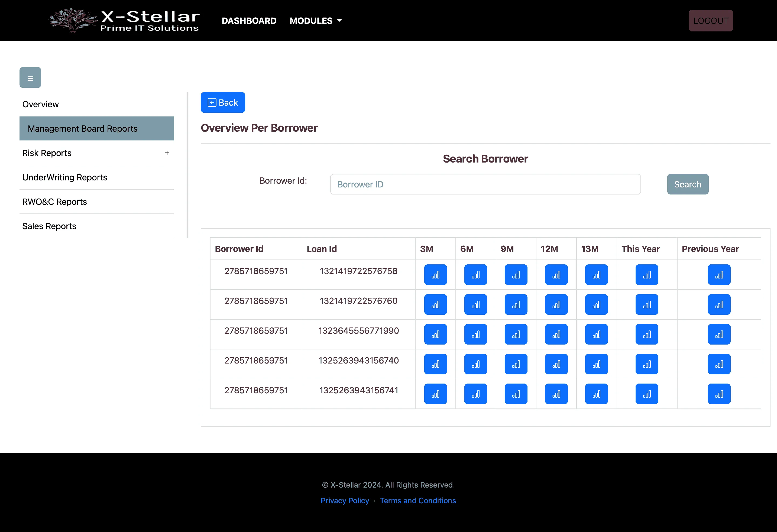This screenshot has width=777, height=532.
Task: Click the LOGOUT button
Action: click(x=710, y=21)
